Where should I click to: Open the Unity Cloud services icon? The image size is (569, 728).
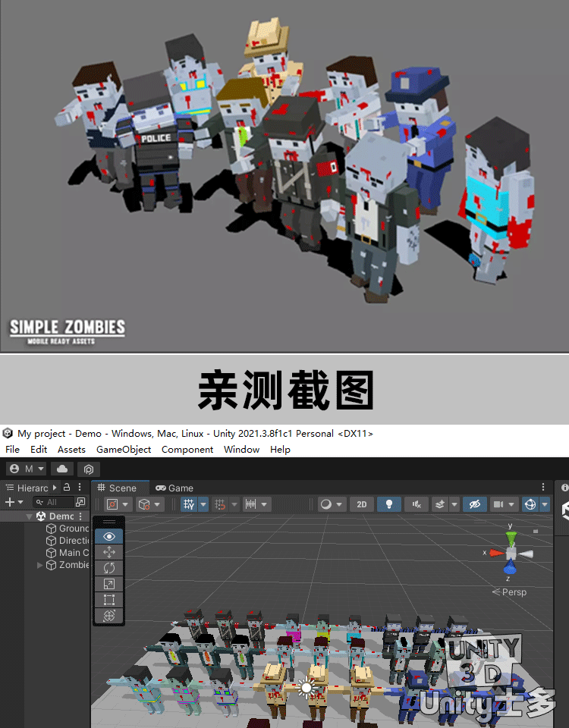(x=62, y=469)
